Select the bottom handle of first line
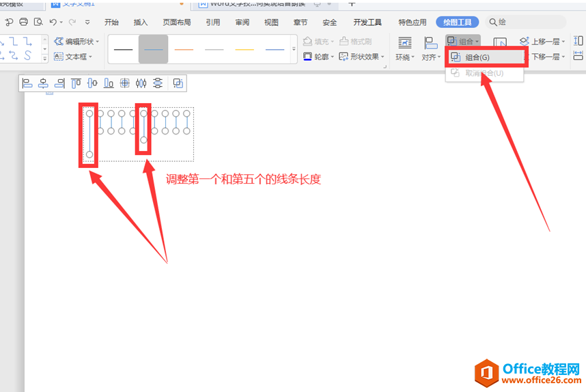Image resolution: width=586 pixels, height=392 pixels. [89, 154]
